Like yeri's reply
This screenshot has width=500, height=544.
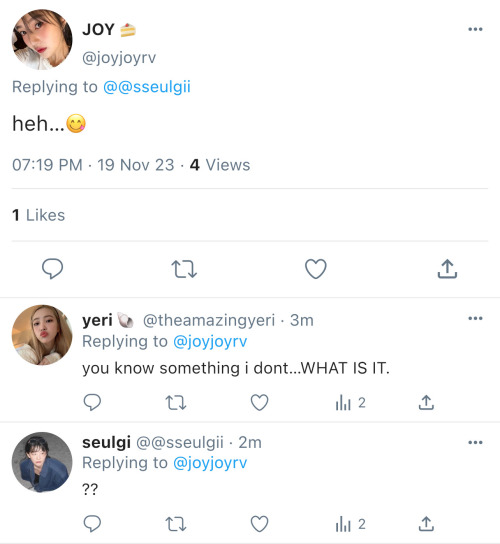coord(260,402)
